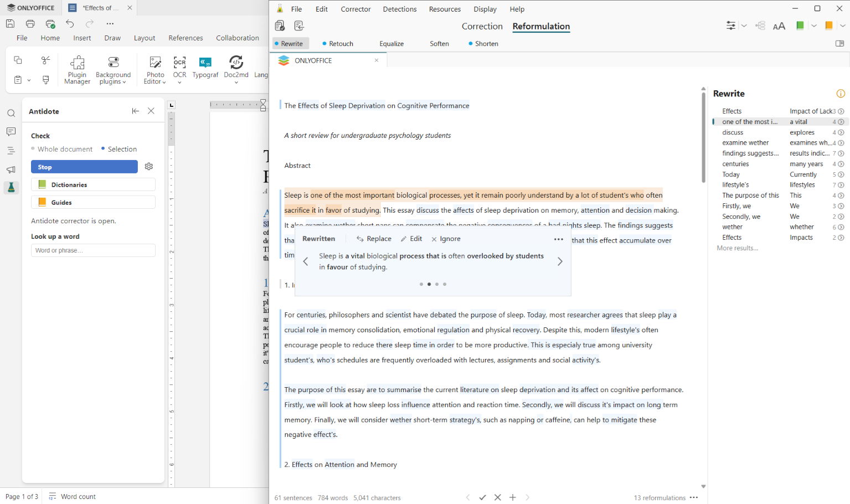
Task: Toggle the Soften reformulation mode
Action: 439,44
